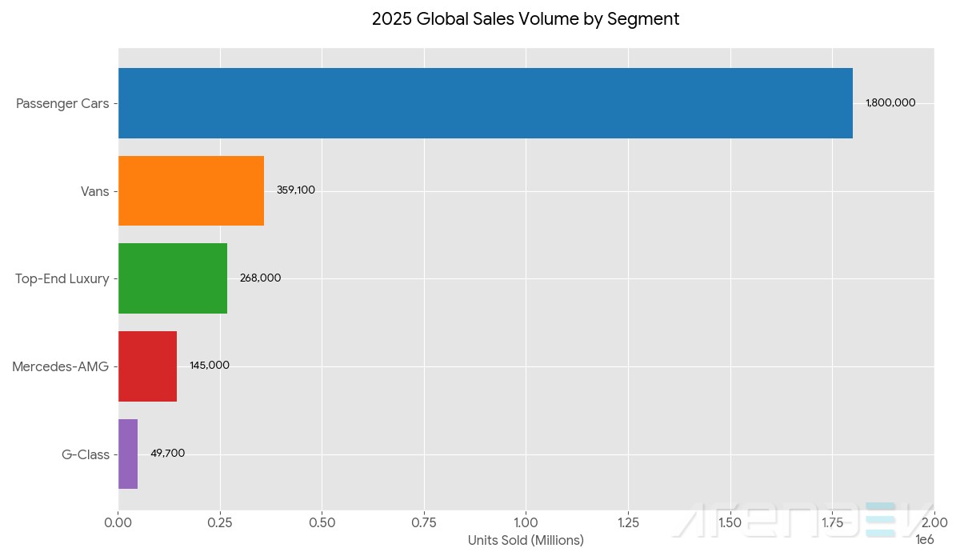This screenshot has height=560, width=960.
Task: Click the blue Passenger Cars bar
Action: click(485, 103)
